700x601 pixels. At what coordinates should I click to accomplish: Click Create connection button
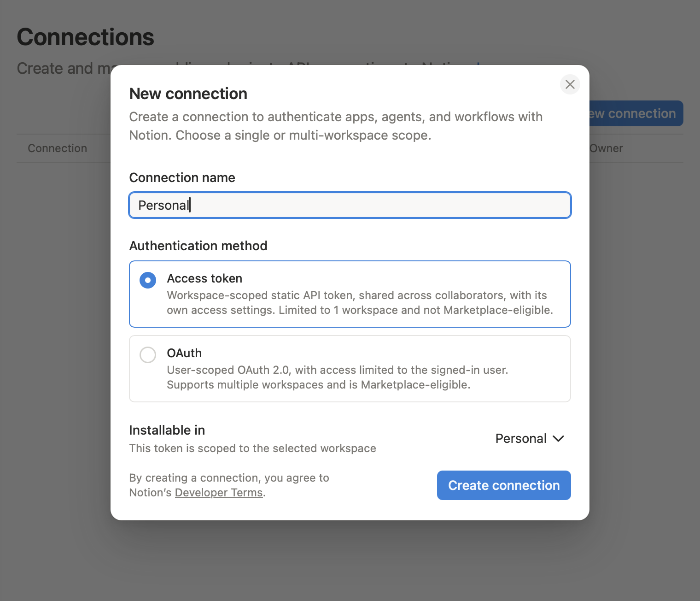pyautogui.click(x=504, y=485)
